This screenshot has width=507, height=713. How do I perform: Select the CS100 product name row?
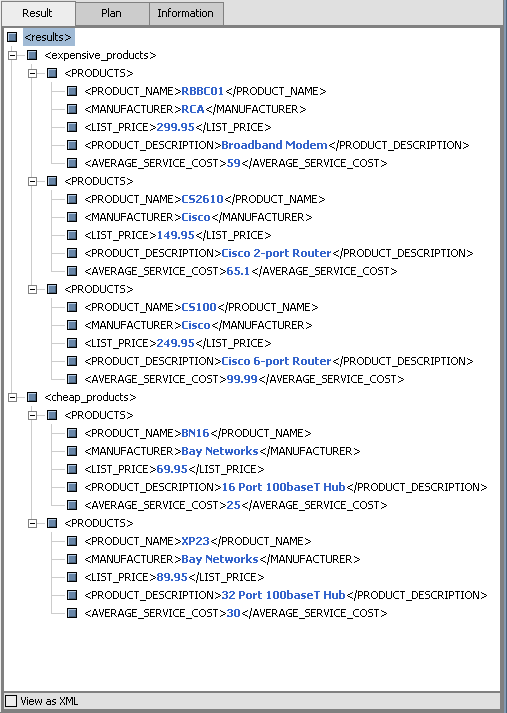tap(201, 307)
